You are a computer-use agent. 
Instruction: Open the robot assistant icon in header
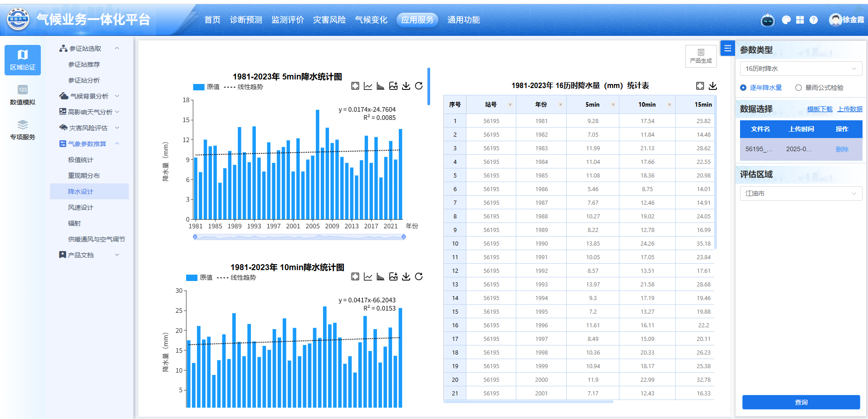coord(767,20)
